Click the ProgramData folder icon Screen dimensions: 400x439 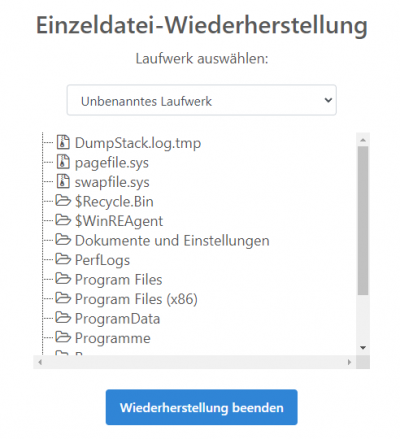[x=63, y=318]
